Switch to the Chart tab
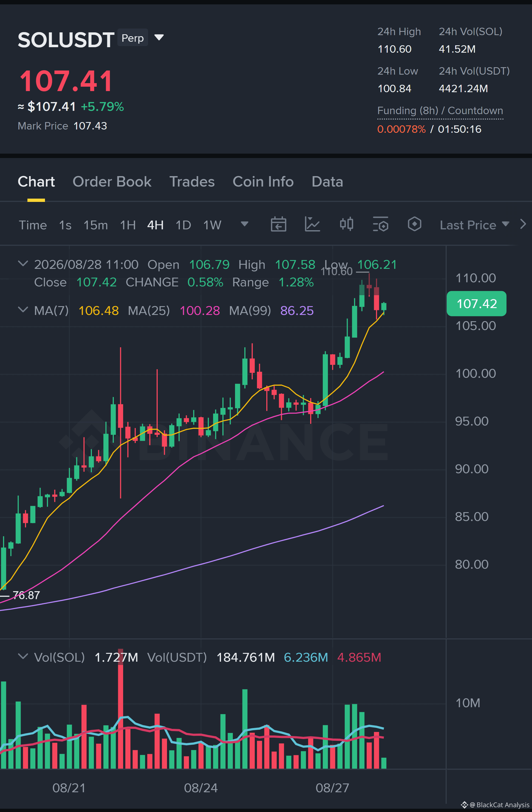The image size is (532, 812). 36,182
